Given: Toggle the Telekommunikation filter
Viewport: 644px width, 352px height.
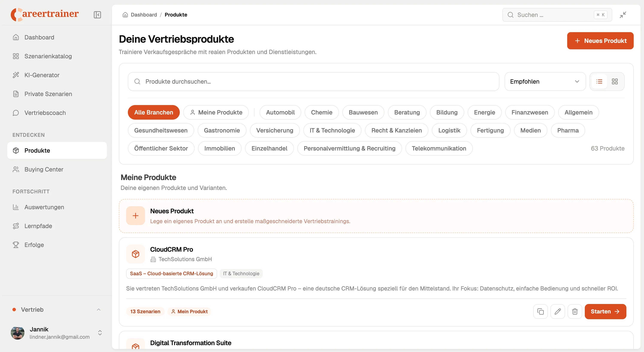Looking at the screenshot, I should click(439, 148).
